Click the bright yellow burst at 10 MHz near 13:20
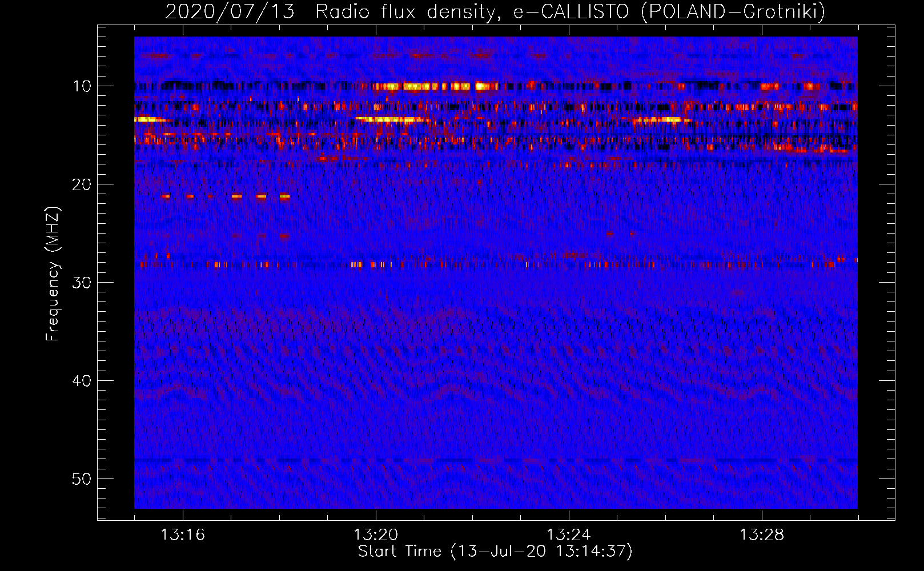This screenshot has width=924, height=571. [x=435, y=87]
